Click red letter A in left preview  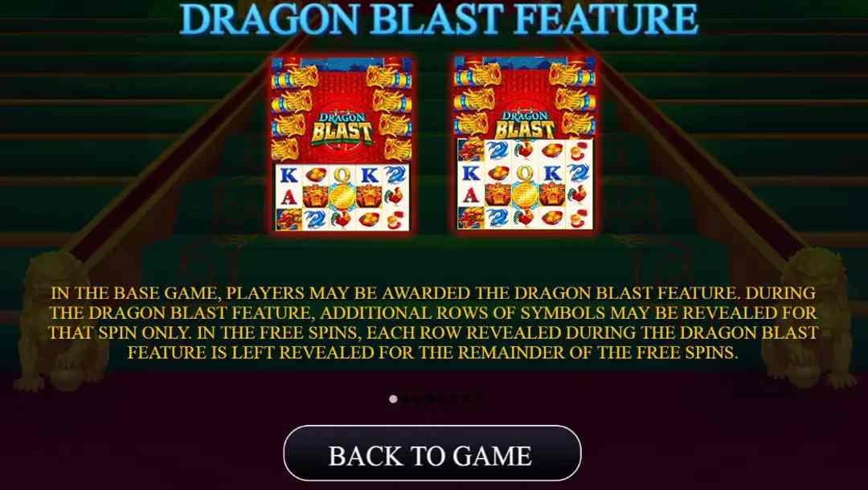[288, 196]
